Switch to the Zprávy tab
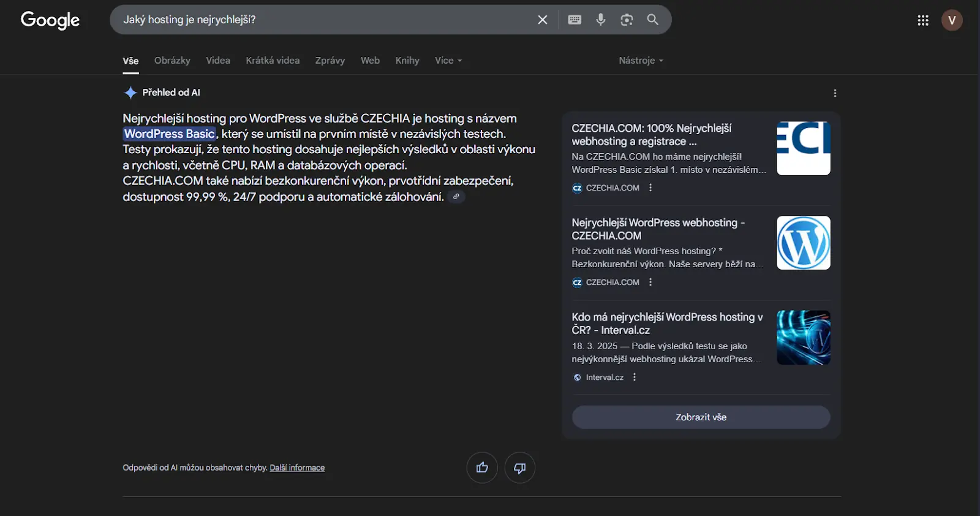Screen dimensions: 980x516 pos(330,61)
